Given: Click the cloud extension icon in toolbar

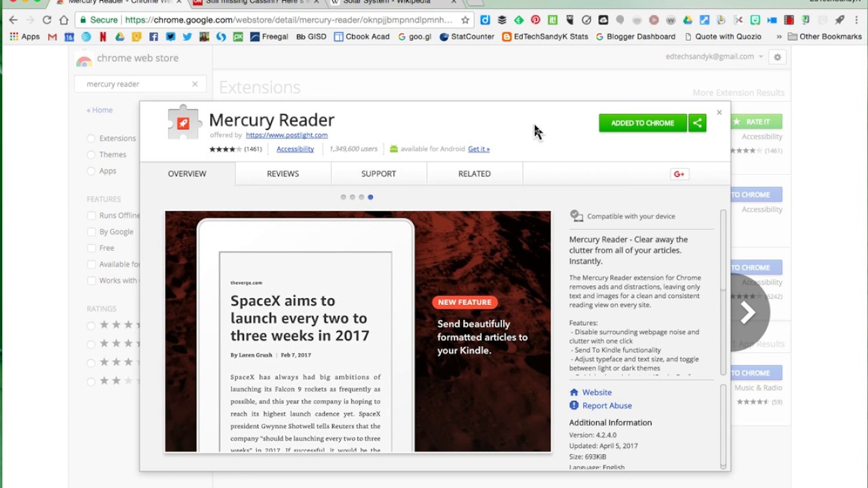Looking at the screenshot, I should click(603, 20).
